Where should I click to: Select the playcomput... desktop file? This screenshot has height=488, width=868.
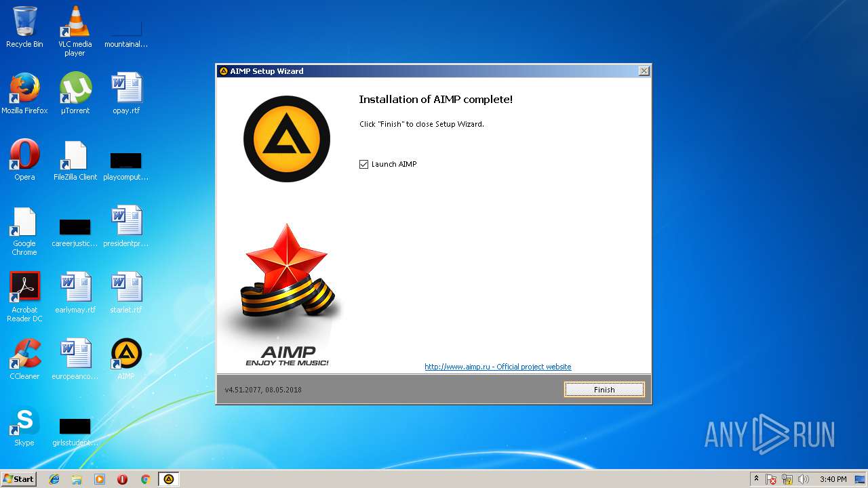pos(126,166)
